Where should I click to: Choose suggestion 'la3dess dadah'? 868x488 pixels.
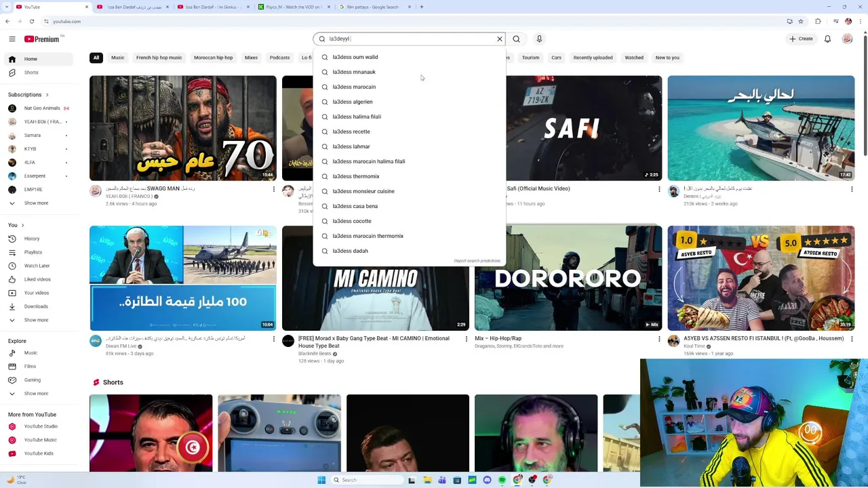(409, 251)
